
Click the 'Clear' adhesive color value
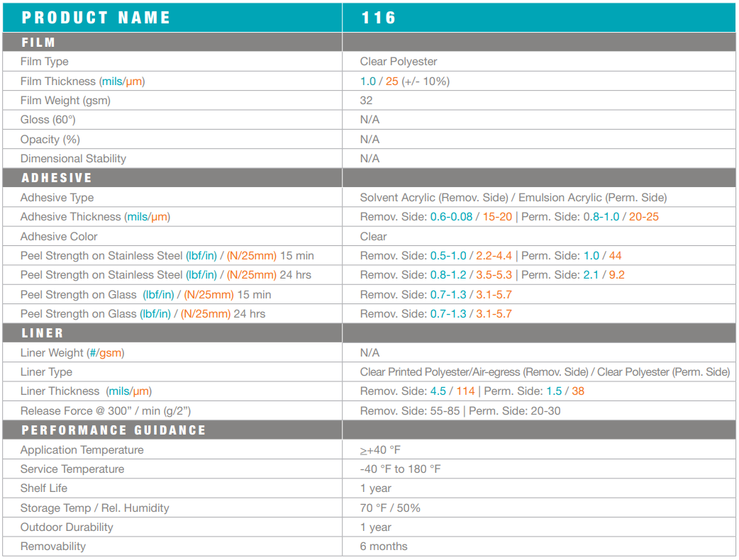coord(373,237)
